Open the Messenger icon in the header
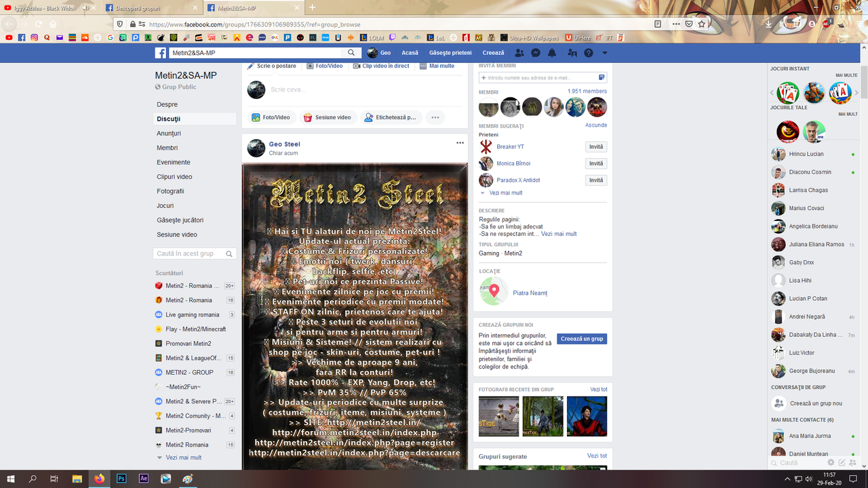The image size is (868, 488). click(x=536, y=53)
